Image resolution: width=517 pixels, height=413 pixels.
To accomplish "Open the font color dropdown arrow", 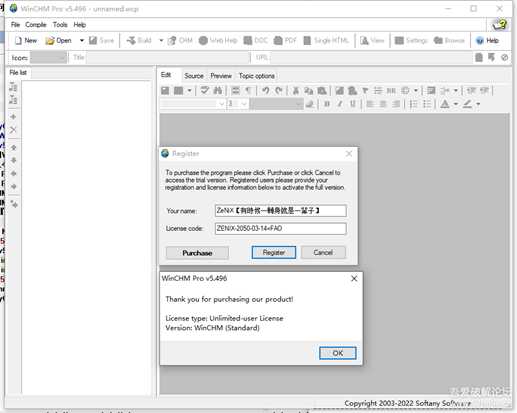I will pyautogui.click(x=456, y=104).
